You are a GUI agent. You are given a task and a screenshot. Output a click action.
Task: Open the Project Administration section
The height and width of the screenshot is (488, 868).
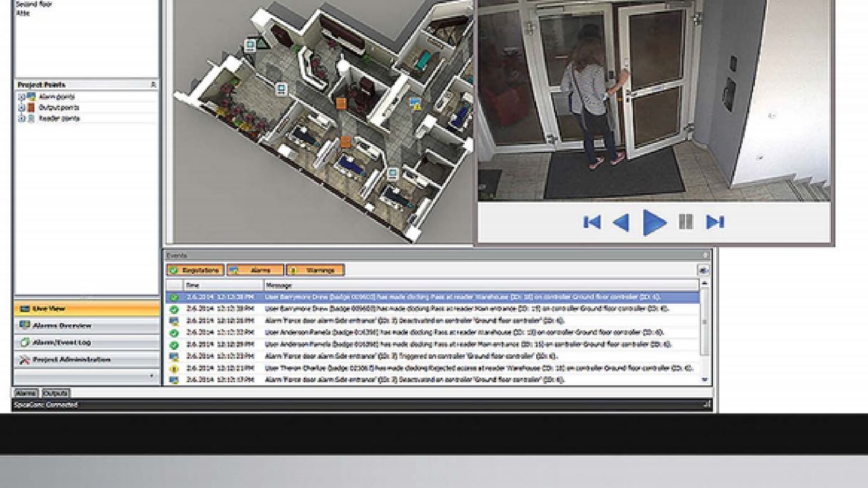coord(87,360)
